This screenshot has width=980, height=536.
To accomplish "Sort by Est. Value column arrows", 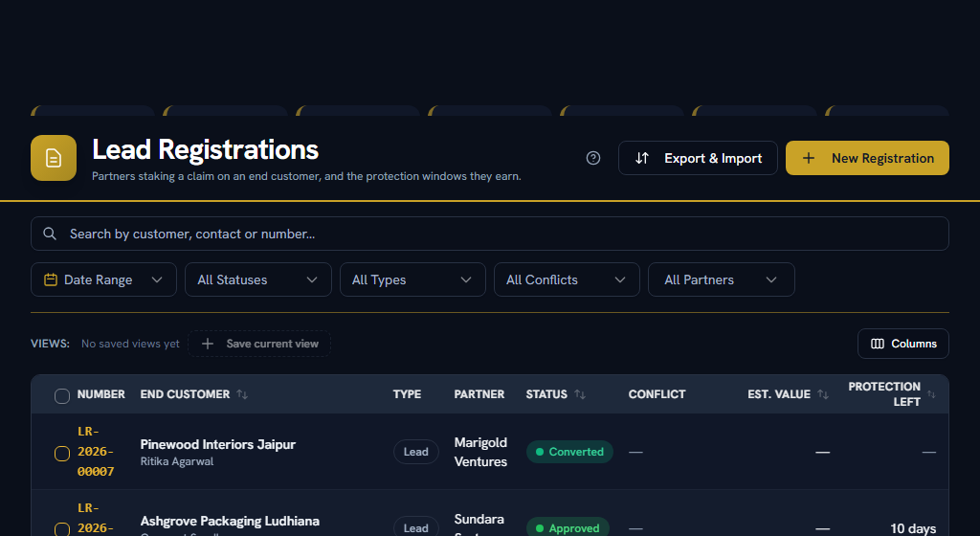I will tap(822, 394).
